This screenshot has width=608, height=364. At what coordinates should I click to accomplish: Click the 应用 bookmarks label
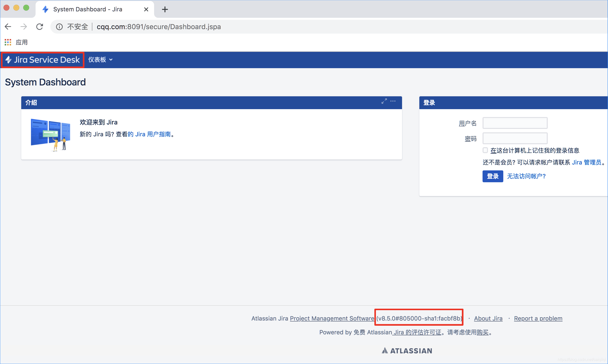(x=22, y=42)
